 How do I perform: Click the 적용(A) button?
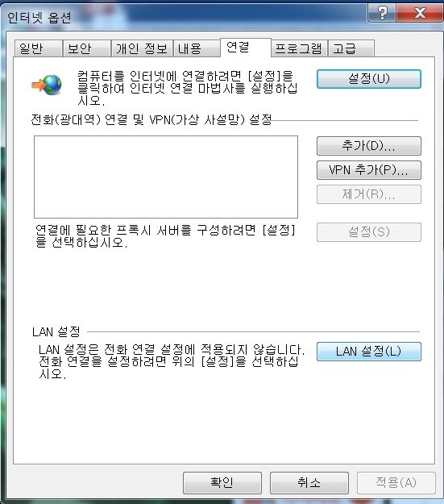pyautogui.click(x=396, y=482)
